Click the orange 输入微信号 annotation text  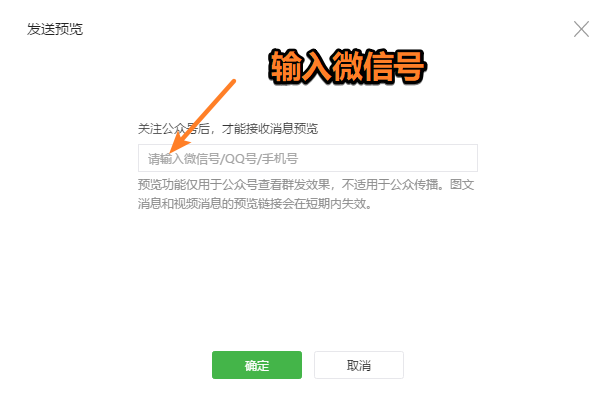[x=347, y=67]
